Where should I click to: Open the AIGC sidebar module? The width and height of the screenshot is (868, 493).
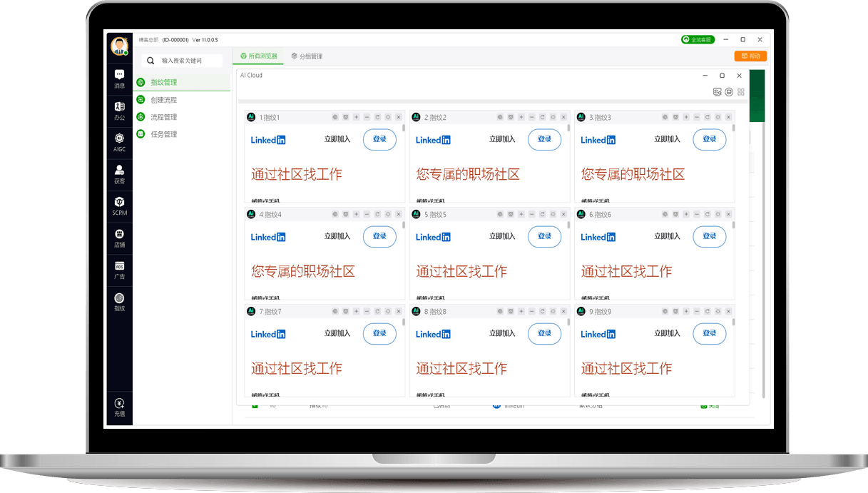click(119, 142)
